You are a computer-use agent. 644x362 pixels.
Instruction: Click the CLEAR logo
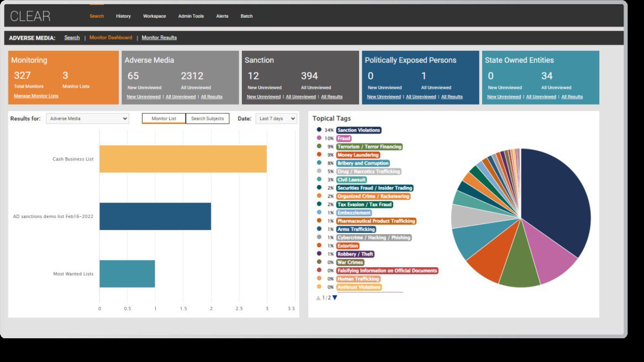coord(30,16)
